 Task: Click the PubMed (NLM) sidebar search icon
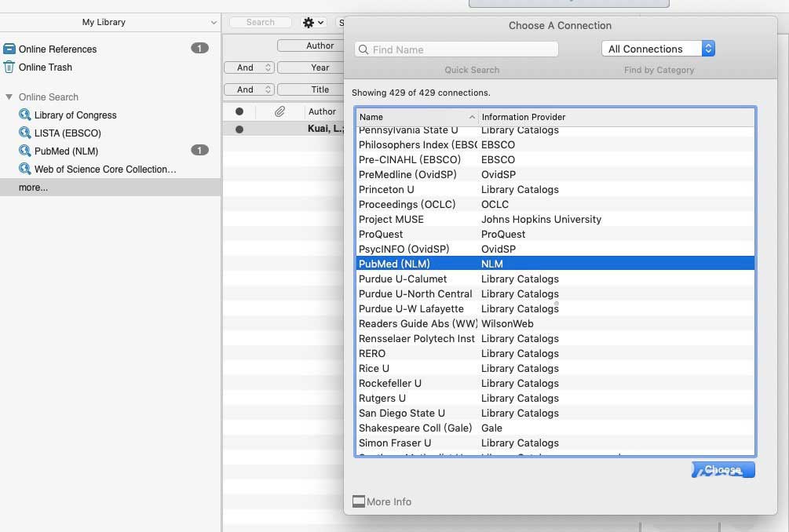25,151
